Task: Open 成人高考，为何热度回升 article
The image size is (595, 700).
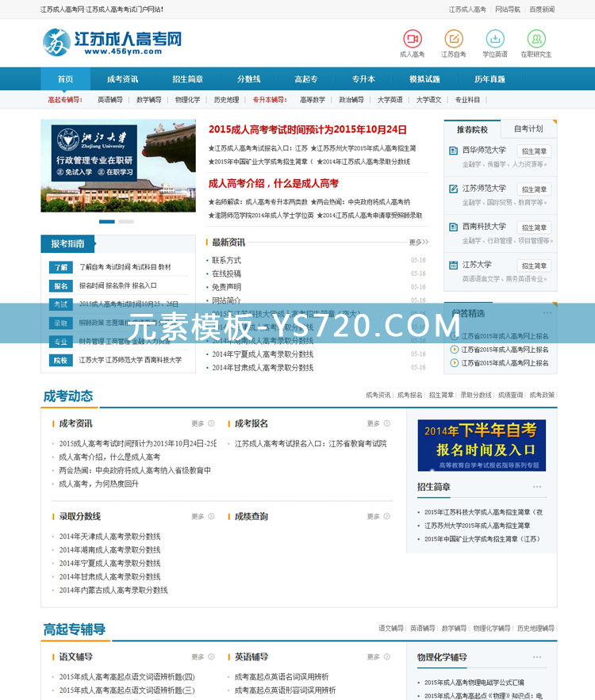Action: click(98, 484)
